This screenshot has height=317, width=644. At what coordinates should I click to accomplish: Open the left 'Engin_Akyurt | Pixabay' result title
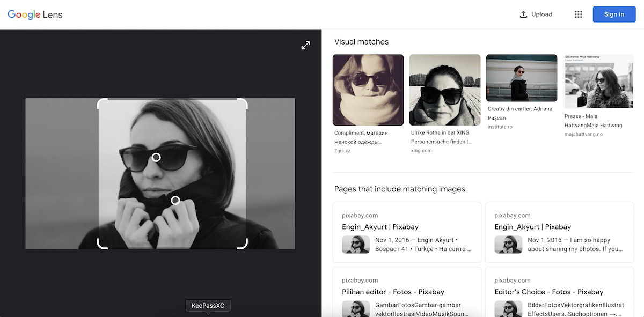pos(380,227)
